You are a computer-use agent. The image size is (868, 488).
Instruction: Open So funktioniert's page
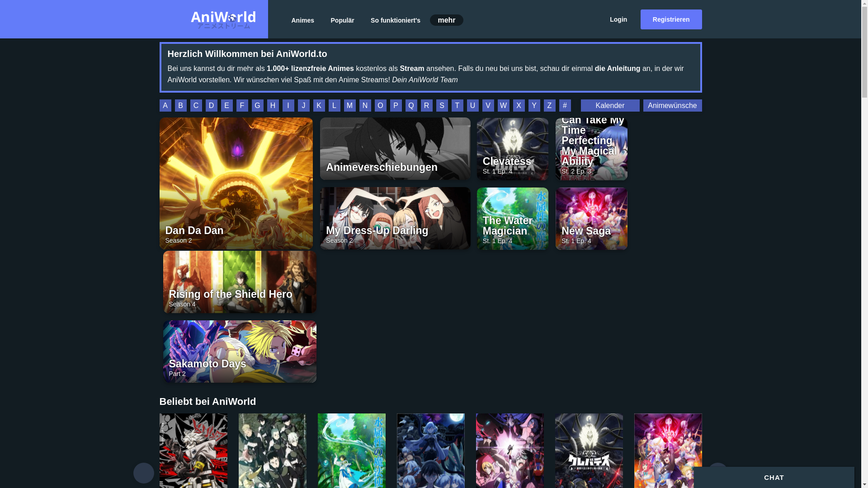(395, 20)
